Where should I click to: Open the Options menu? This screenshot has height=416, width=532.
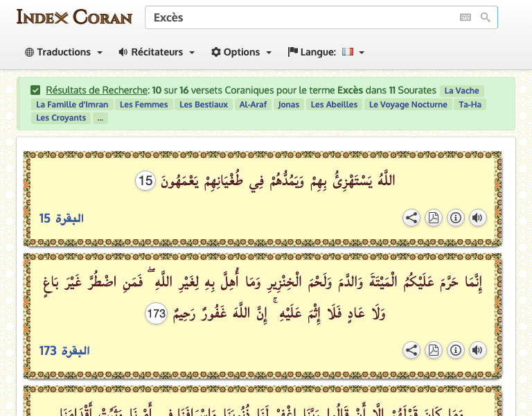(x=241, y=52)
